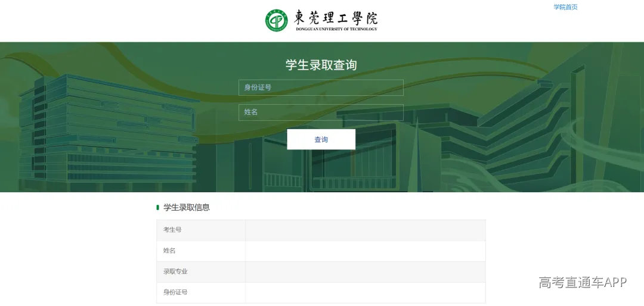This screenshot has width=644, height=306.
Task: Select the 学生录取查询 heading text
Action: [x=321, y=65]
